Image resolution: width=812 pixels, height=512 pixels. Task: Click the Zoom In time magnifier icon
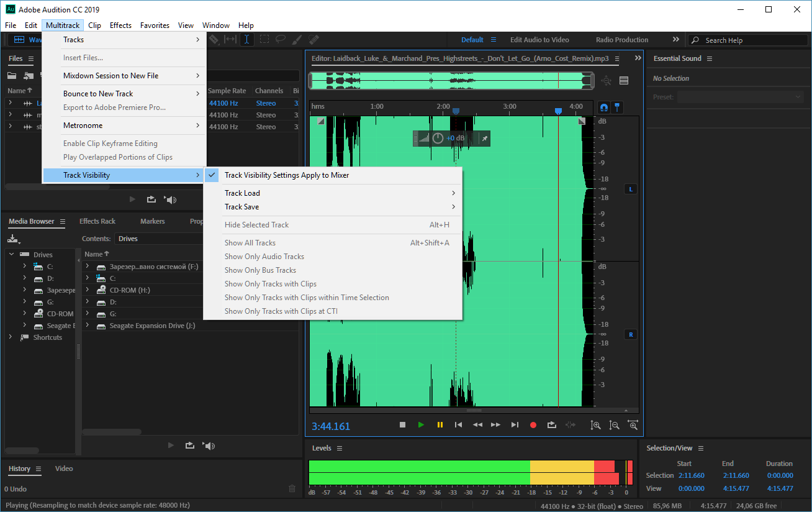pyautogui.click(x=595, y=425)
